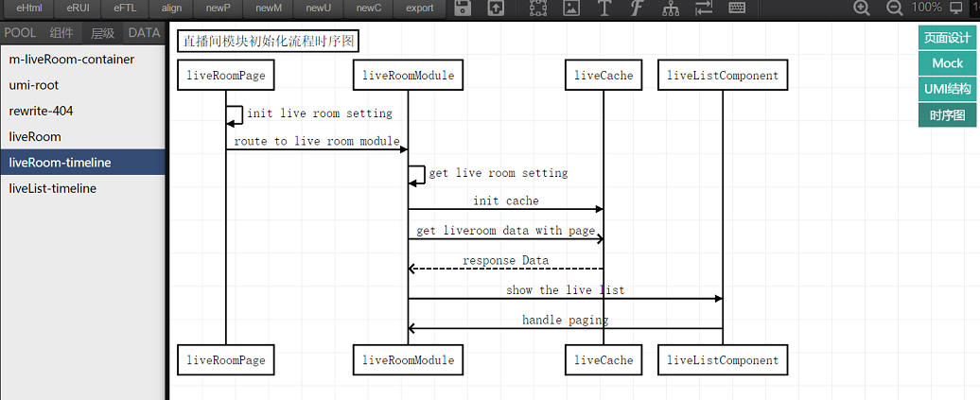Insert an image with the picture icon

pyautogui.click(x=570, y=9)
